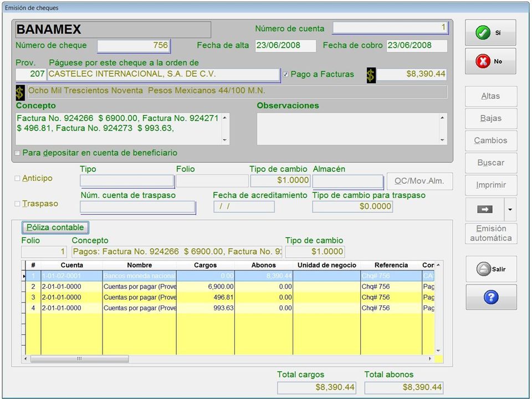Viewport: 532px width, 399px height.
Task: Select the 6,900.00 cargos cell
Action: click(205, 287)
